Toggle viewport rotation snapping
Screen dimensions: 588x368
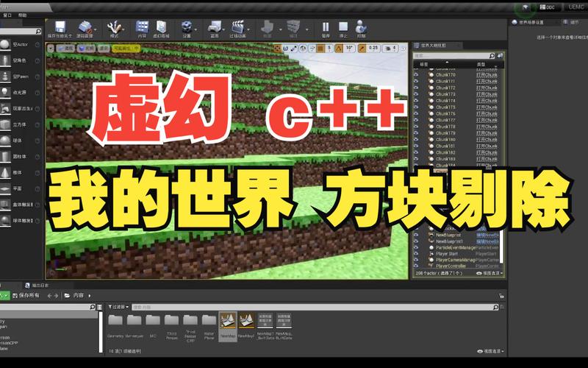click(339, 49)
